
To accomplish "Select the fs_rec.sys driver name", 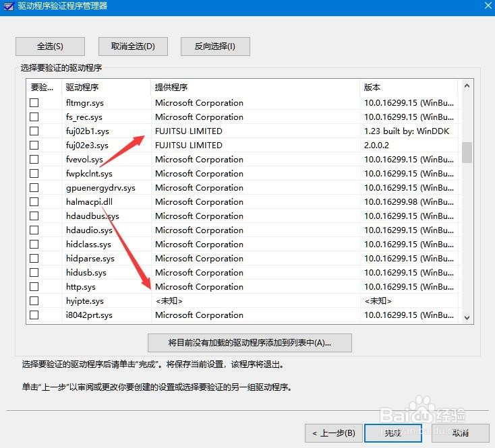I will (x=84, y=117).
